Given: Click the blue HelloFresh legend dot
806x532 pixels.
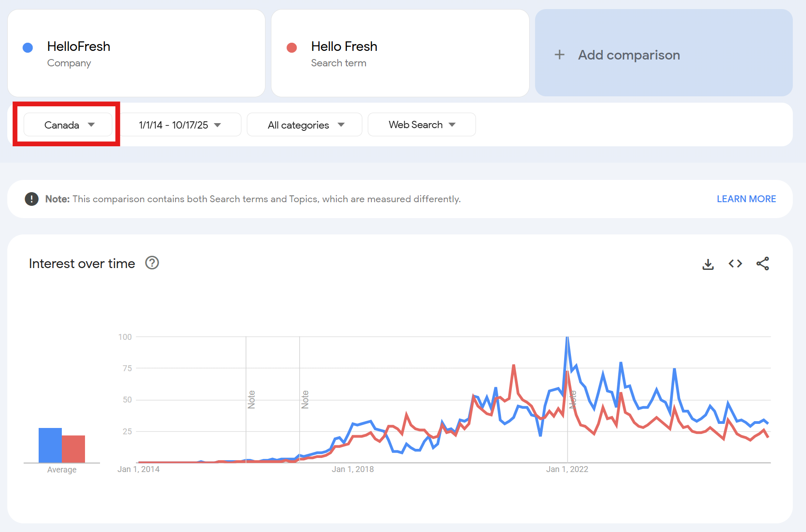Looking at the screenshot, I should click(28, 48).
